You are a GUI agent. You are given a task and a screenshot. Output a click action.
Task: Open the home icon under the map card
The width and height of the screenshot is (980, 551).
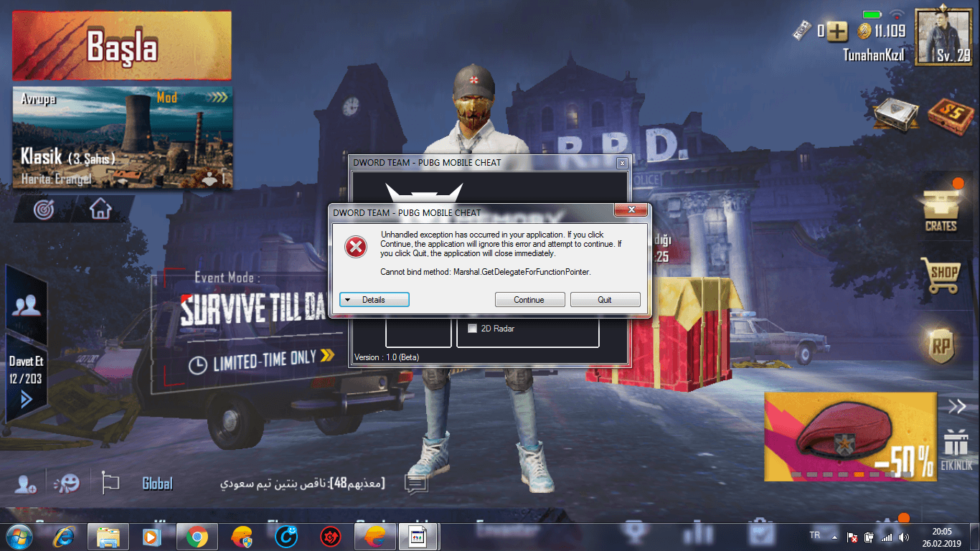pyautogui.click(x=100, y=209)
